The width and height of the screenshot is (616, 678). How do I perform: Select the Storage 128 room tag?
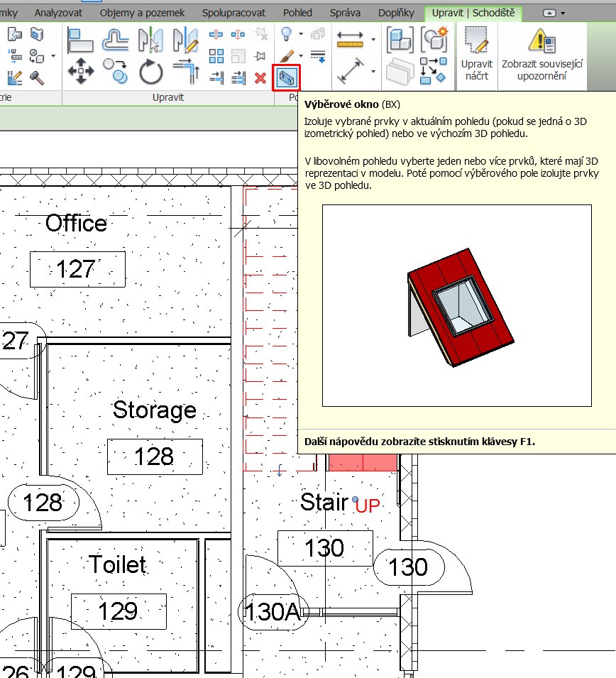(x=155, y=456)
